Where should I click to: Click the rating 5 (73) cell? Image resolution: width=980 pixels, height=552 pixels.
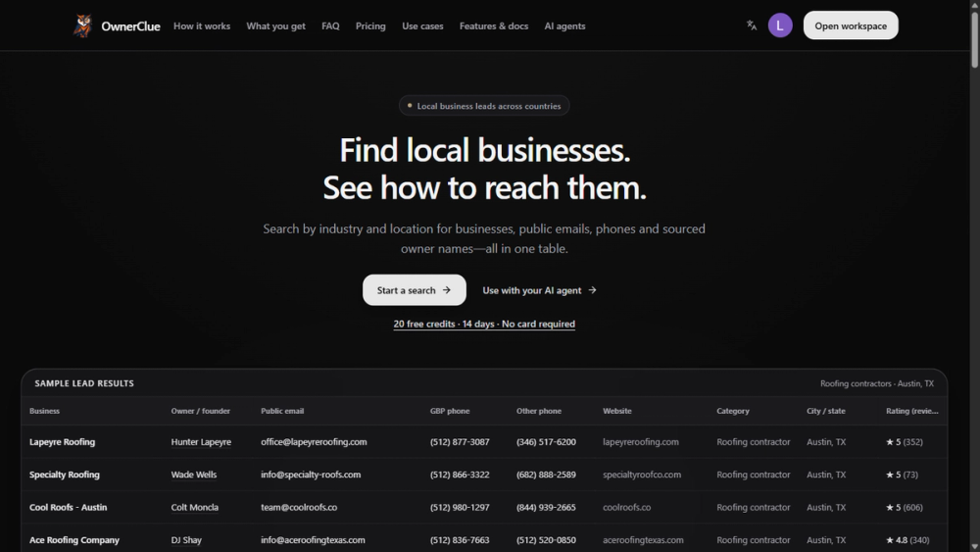(902, 475)
